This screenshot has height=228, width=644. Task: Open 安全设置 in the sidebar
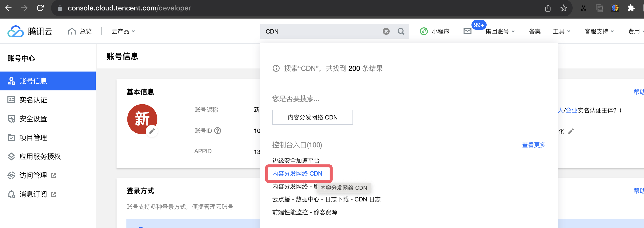pyautogui.click(x=48, y=119)
